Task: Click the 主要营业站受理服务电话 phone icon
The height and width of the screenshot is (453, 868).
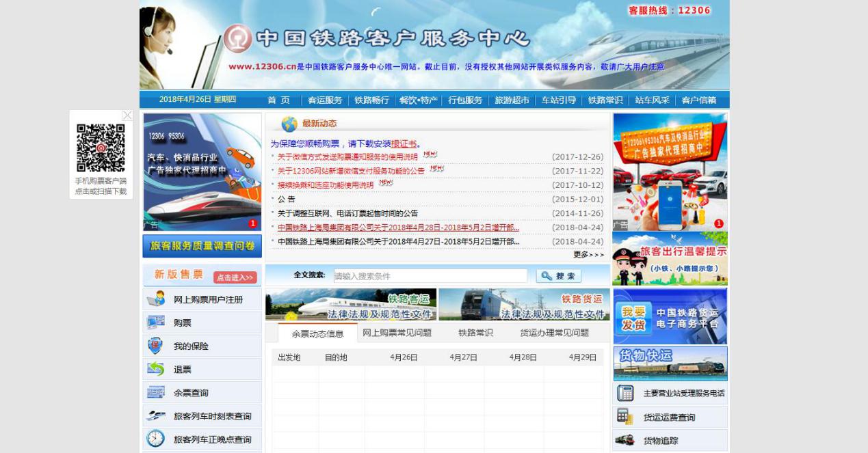Action: tap(624, 393)
